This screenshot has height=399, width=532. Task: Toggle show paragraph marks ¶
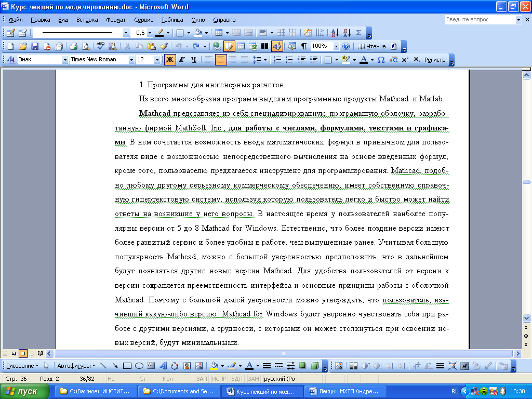point(304,46)
